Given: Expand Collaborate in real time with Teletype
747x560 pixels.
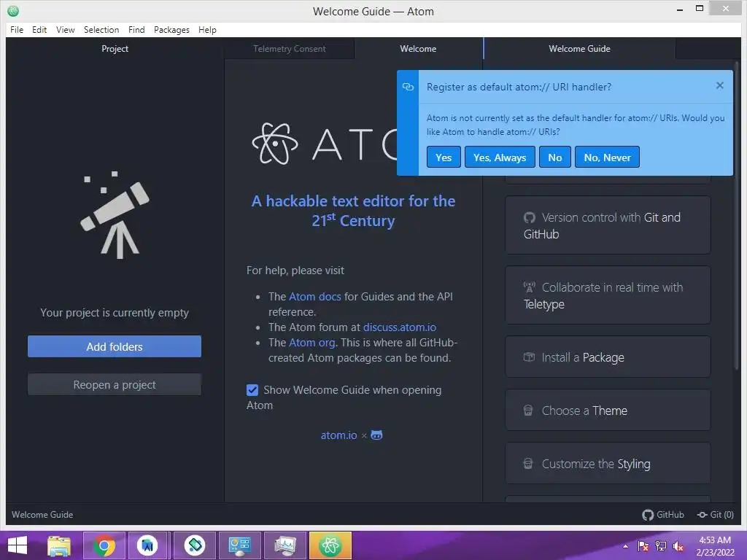Looking at the screenshot, I should pyautogui.click(x=608, y=295).
